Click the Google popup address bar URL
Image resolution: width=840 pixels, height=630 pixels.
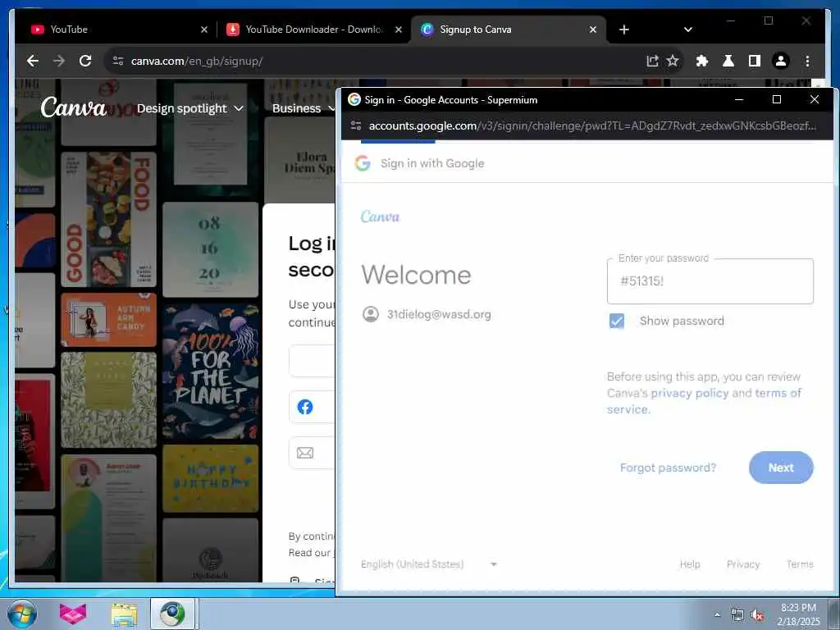pos(592,126)
